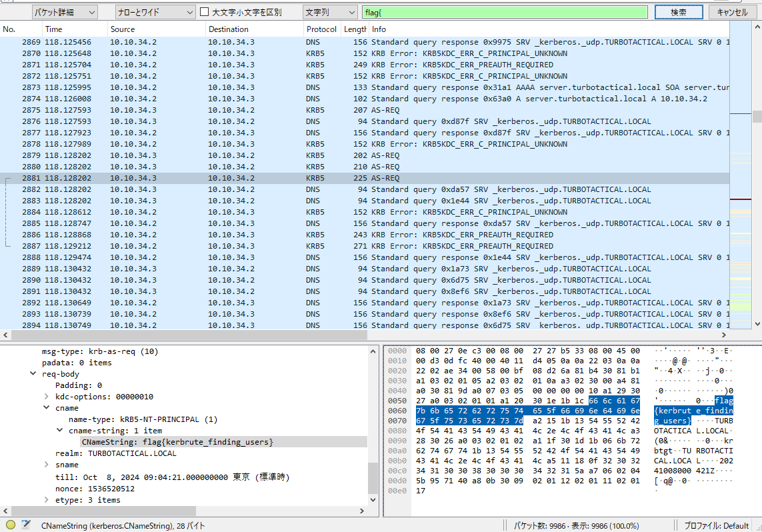Sort by the No. column header
762x532 pixels.
[x=21, y=29]
